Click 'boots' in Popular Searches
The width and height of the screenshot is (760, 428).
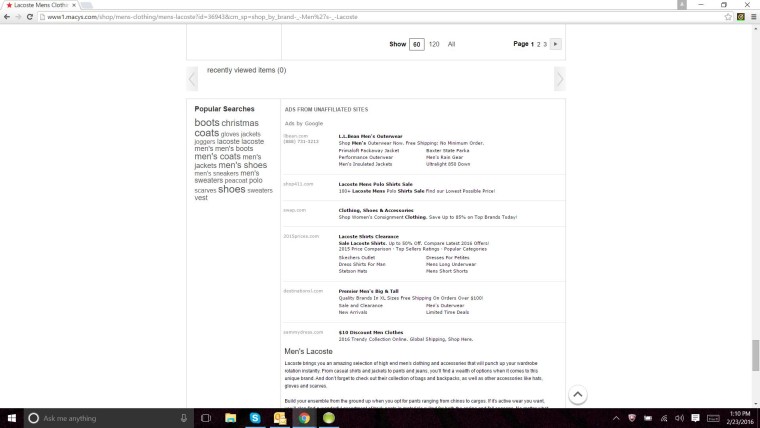pos(207,123)
